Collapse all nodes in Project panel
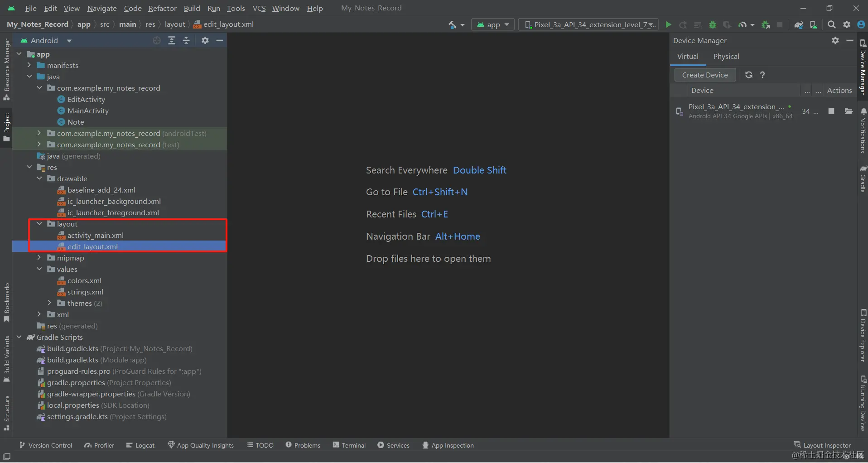868x463 pixels. point(186,40)
